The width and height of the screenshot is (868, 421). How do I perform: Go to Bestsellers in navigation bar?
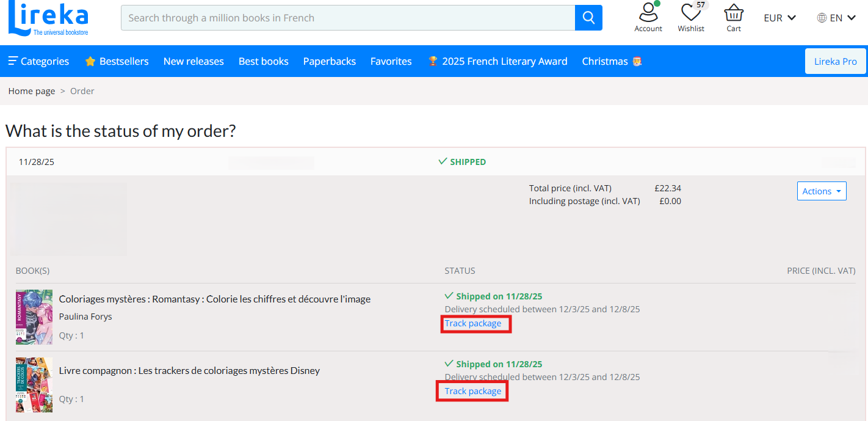pyautogui.click(x=117, y=61)
